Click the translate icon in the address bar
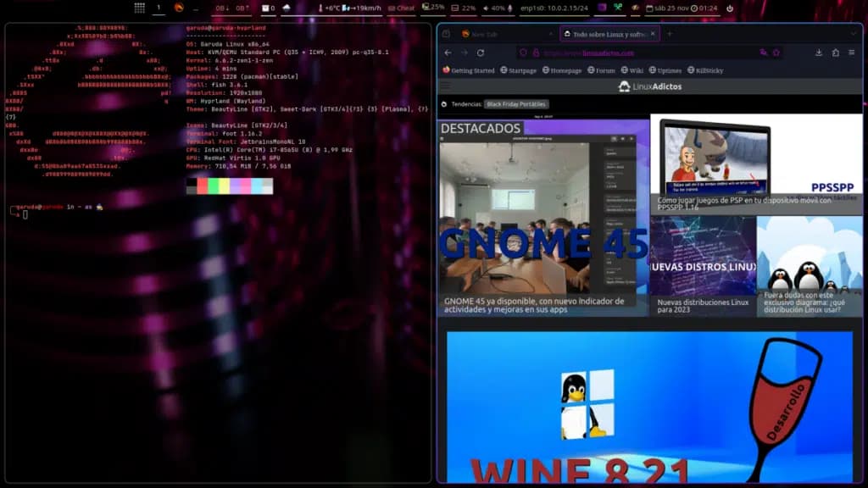The image size is (868, 488). (764, 53)
